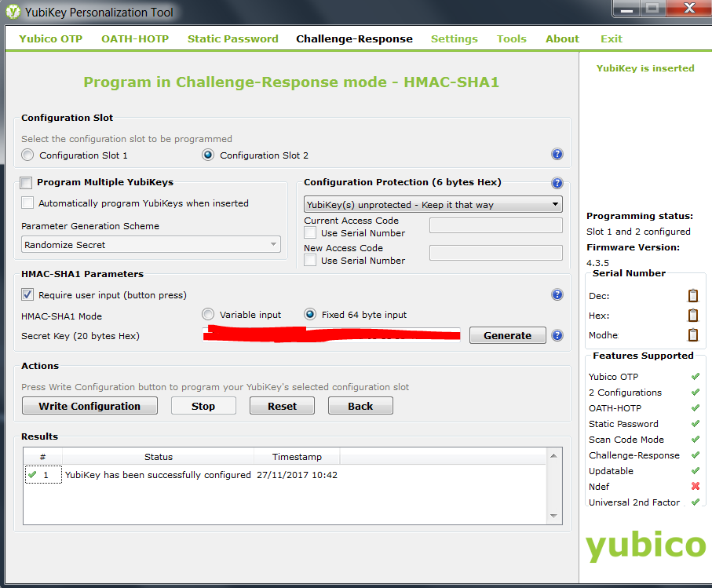712x588 pixels.
Task: Click the '27/11/2017 10:42' timestamp cell
Action: [297, 475]
